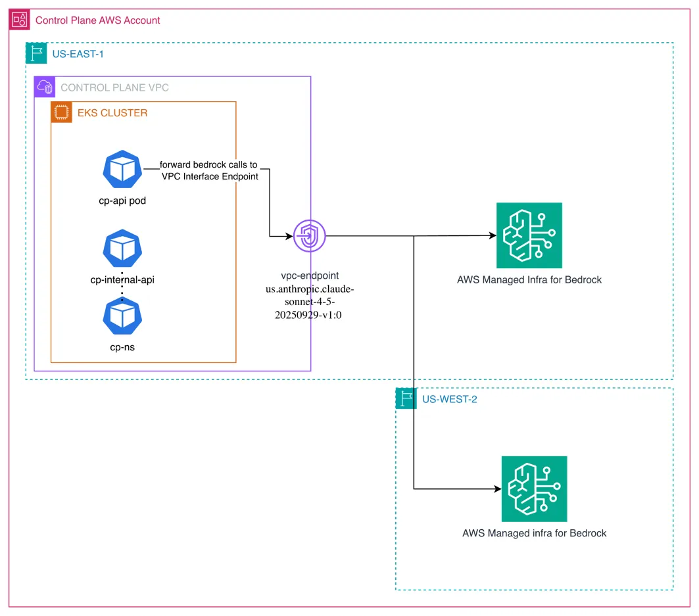Select the cp-internal-api pod icon

point(122,249)
